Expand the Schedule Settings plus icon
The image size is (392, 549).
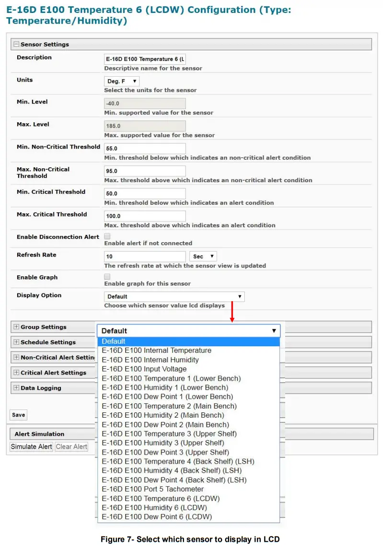(16, 342)
